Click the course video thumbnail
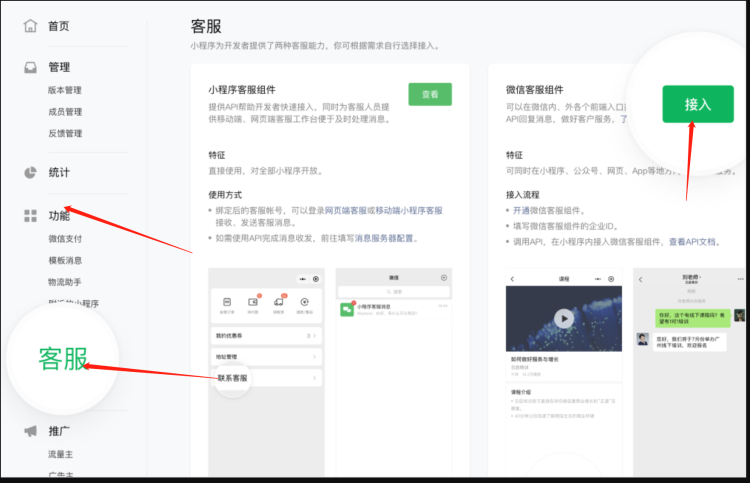This screenshot has height=483, width=750. tap(564, 318)
